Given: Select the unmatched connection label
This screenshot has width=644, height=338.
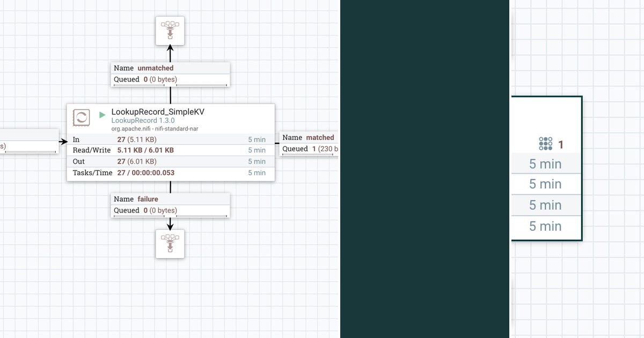Looking at the screenshot, I should (170, 74).
